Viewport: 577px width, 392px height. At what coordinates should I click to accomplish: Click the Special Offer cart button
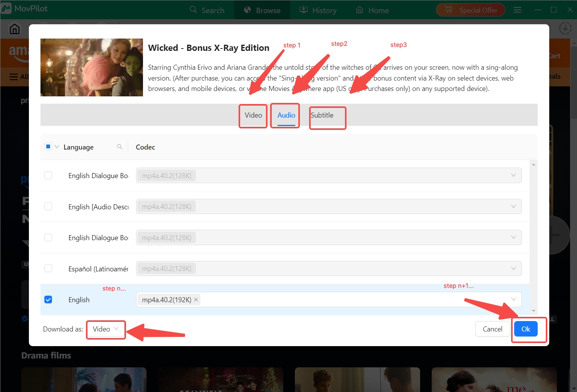[470, 10]
